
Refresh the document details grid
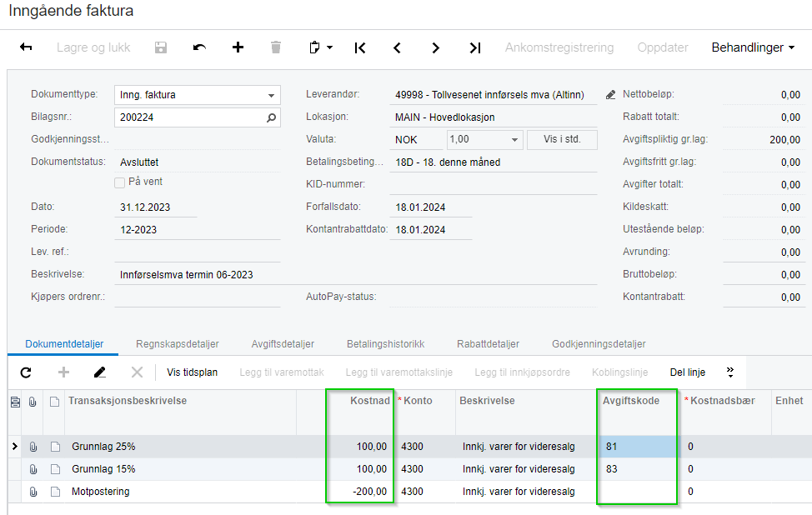tap(26, 372)
